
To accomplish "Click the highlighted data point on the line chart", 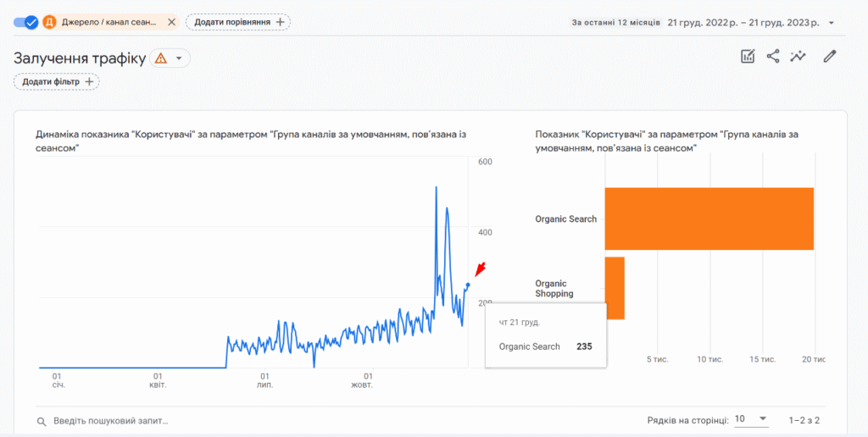I will [x=468, y=285].
